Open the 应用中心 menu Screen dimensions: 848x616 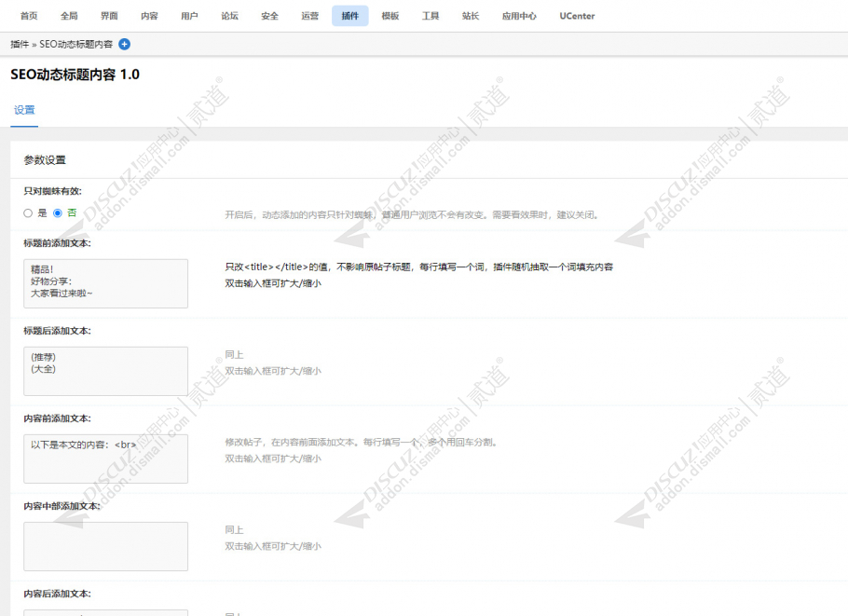pyautogui.click(x=519, y=16)
